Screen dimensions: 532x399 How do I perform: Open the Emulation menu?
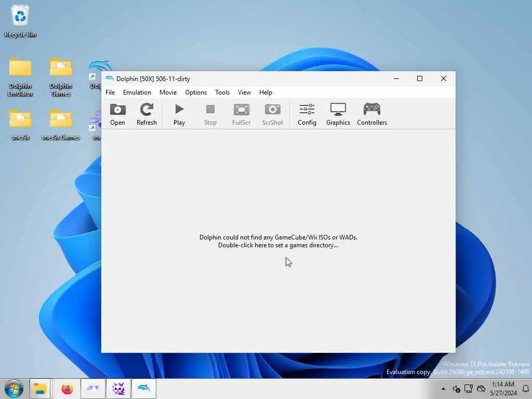pyautogui.click(x=137, y=92)
